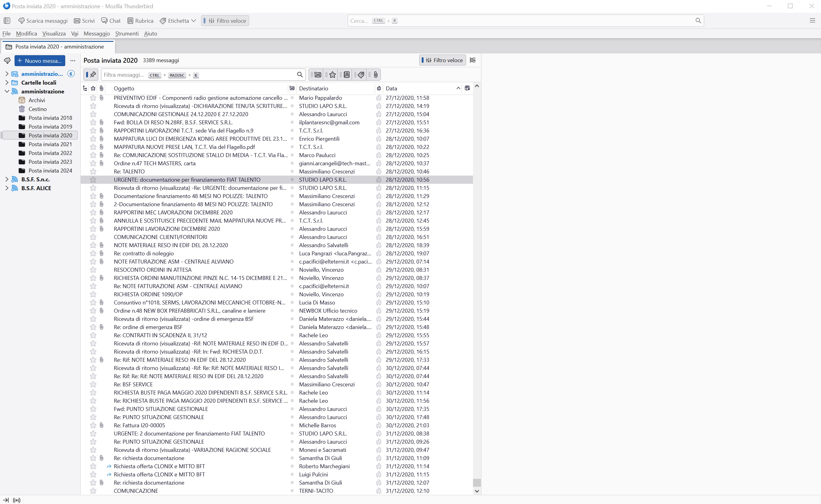821x504 pixels.
Task: Expand the Cartelle locali folder tree
Action: coord(7,83)
